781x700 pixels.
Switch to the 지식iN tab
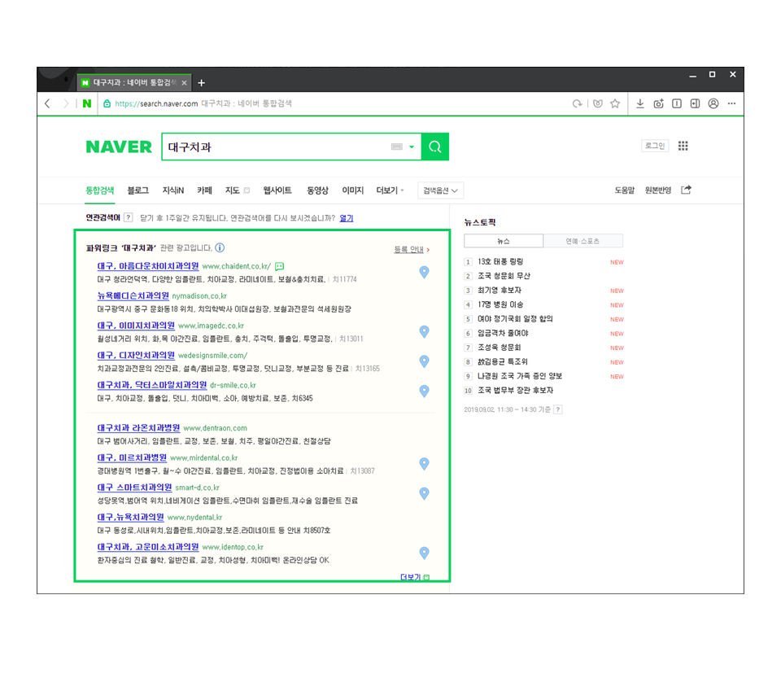[172, 190]
